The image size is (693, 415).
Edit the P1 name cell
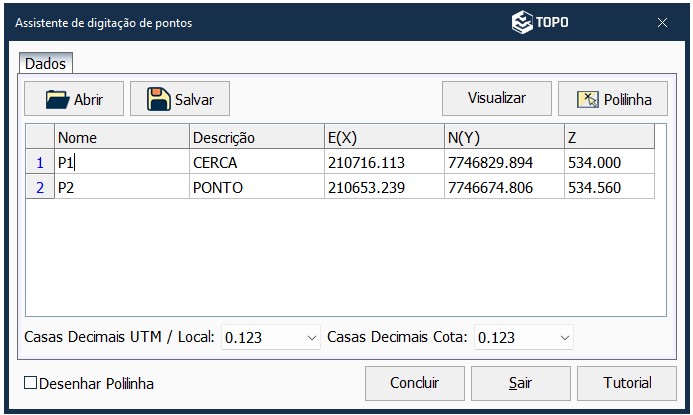(121, 162)
